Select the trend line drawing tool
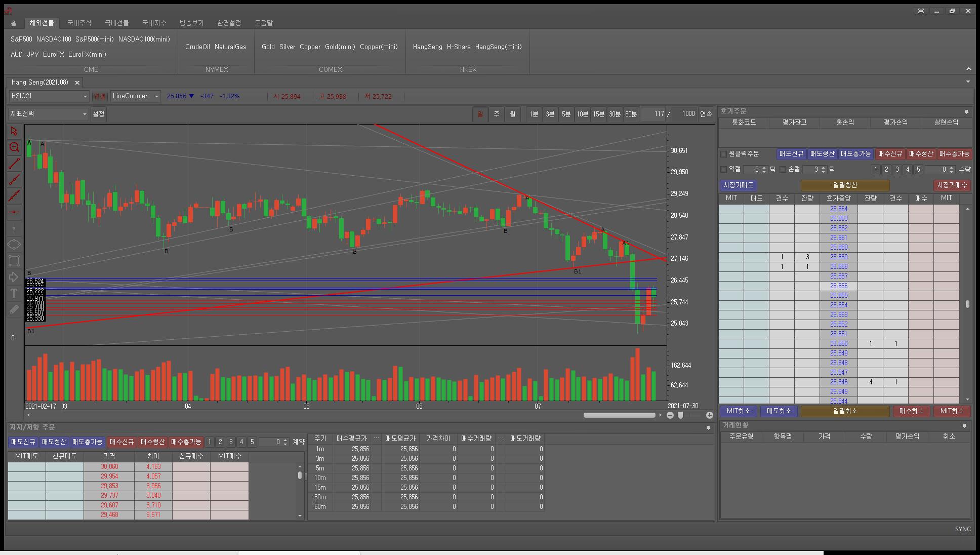 [x=14, y=164]
